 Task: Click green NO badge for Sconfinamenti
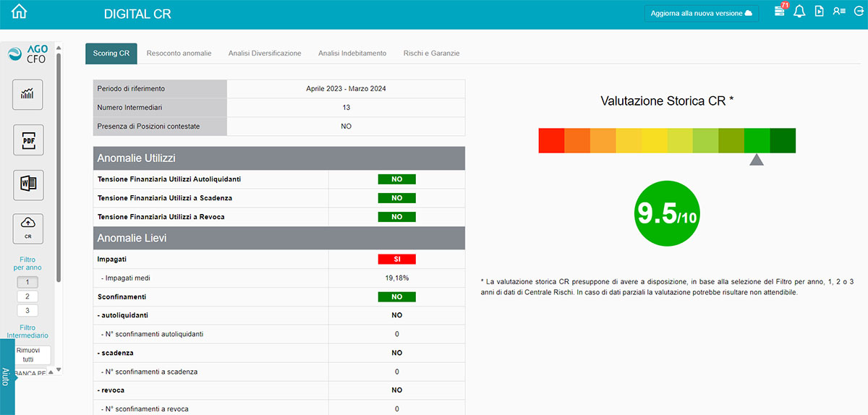pos(397,296)
